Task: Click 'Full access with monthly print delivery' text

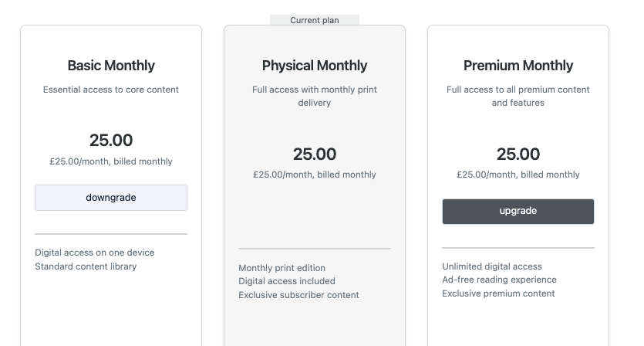Action: click(315, 96)
